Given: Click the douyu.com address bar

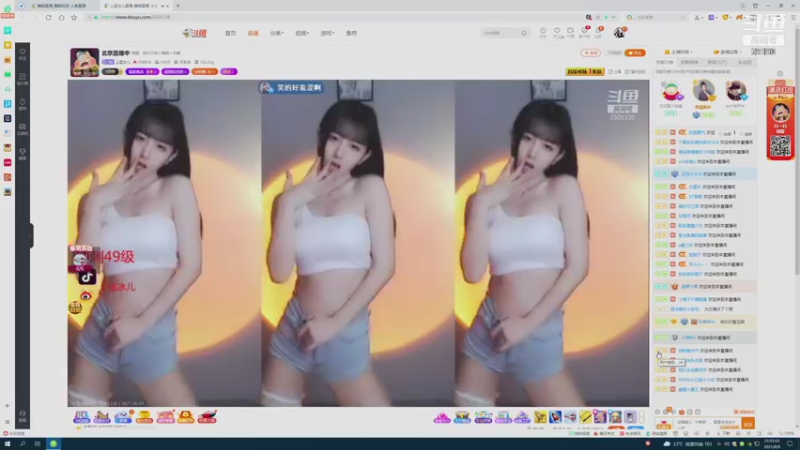Looking at the screenshot, I should point(332,17).
